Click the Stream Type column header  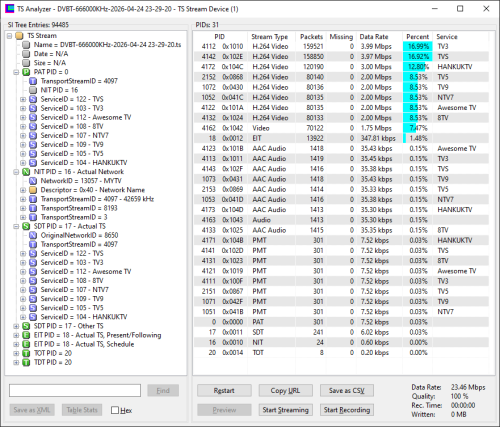click(x=271, y=37)
